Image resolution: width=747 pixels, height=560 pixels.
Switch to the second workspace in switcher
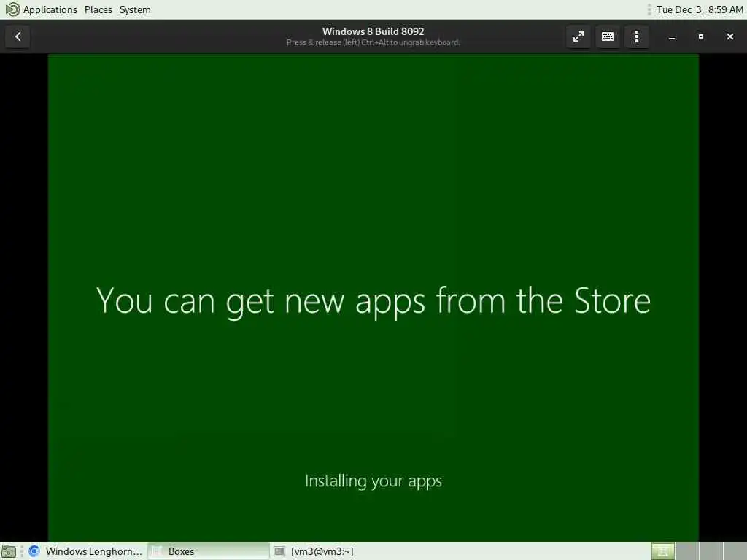[687, 551]
